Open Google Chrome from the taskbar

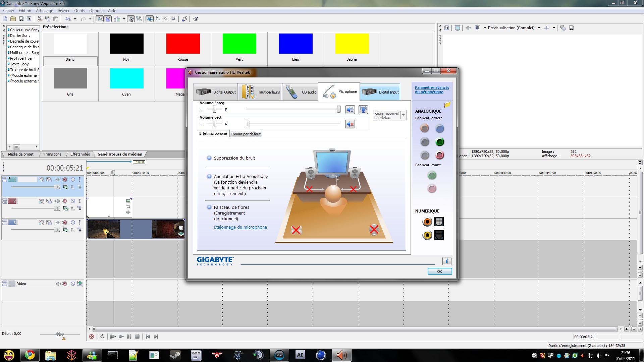[x=30, y=355]
